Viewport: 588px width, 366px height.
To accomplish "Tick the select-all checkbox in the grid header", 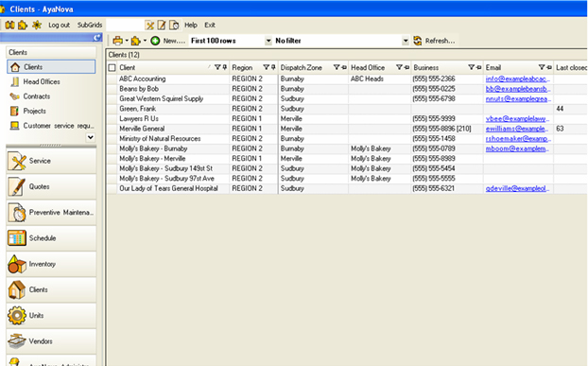I will (x=112, y=68).
